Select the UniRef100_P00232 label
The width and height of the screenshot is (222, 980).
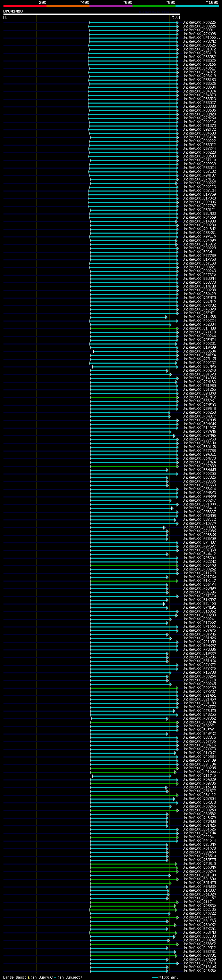[199, 363]
